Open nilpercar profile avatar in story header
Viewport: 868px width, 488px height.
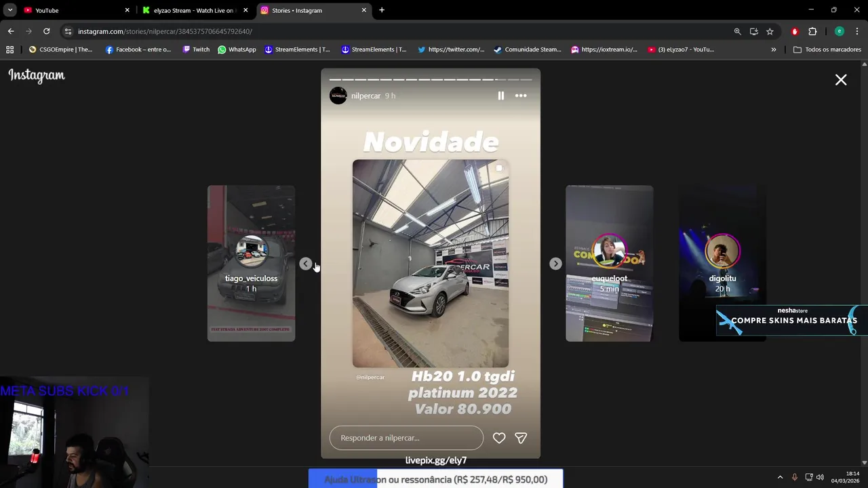point(338,96)
